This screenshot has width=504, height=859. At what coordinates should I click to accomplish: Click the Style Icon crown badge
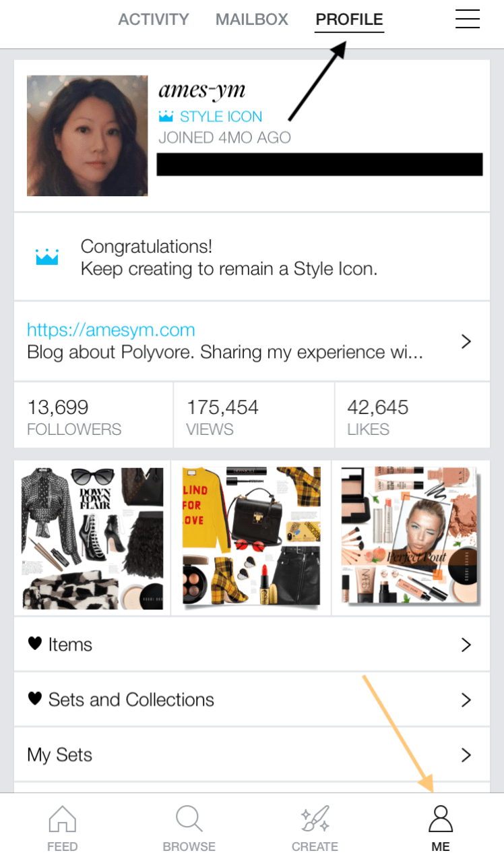click(x=164, y=116)
